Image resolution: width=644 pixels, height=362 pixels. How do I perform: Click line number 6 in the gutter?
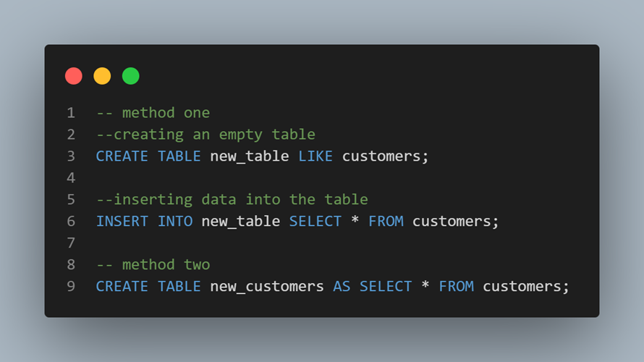pos(70,222)
